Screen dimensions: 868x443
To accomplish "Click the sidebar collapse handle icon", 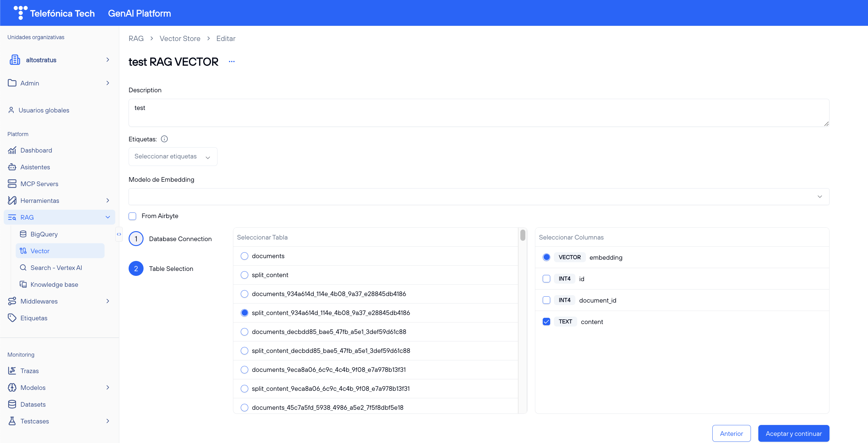I will coord(119,234).
